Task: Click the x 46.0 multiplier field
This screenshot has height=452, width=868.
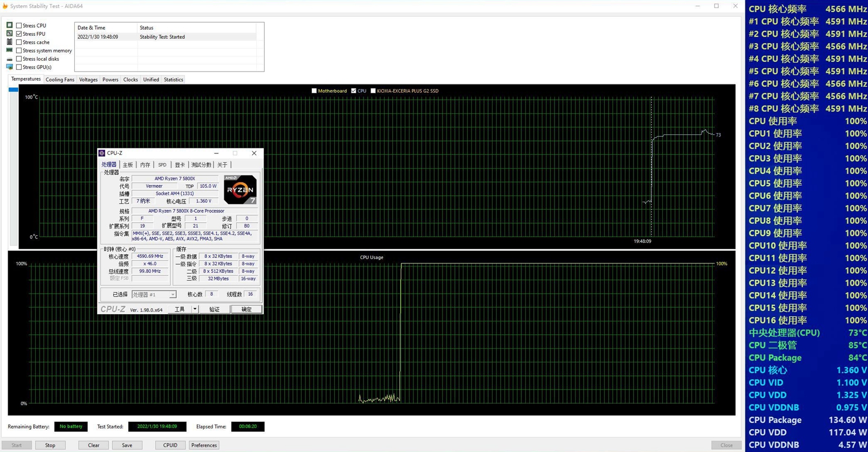Action: pyautogui.click(x=150, y=264)
